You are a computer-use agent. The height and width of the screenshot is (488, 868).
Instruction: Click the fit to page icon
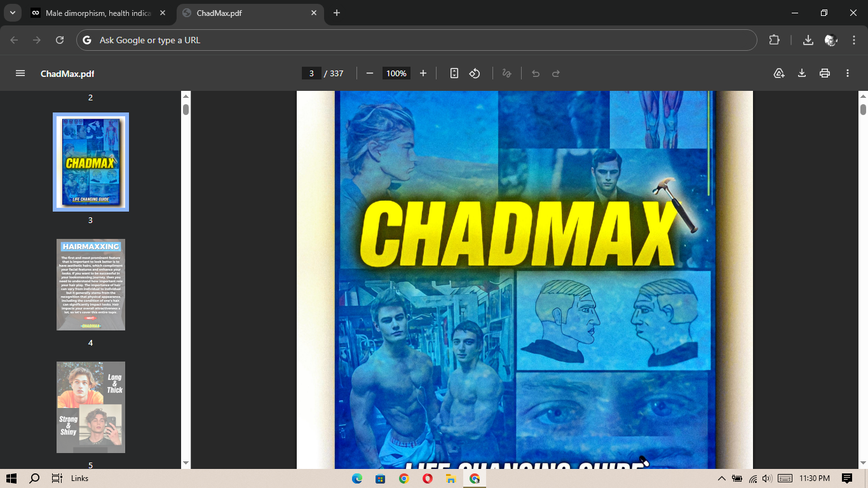pos(454,73)
